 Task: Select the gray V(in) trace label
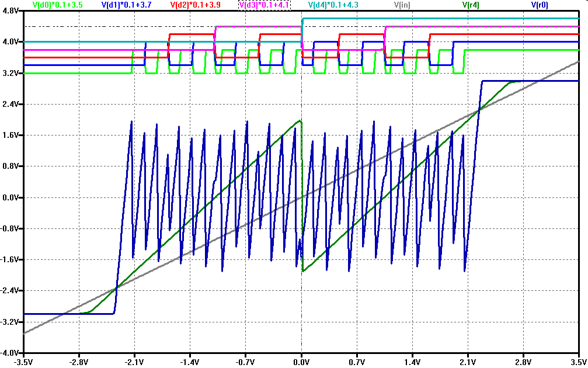[x=402, y=5]
